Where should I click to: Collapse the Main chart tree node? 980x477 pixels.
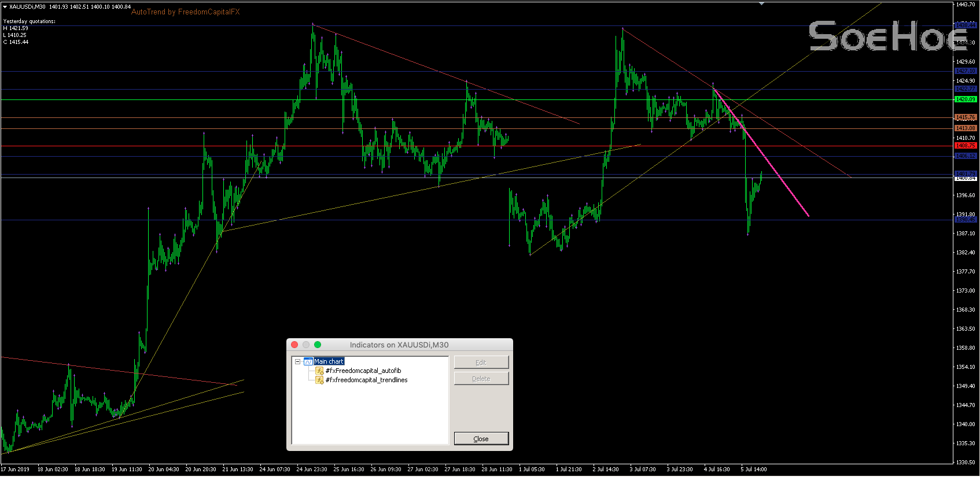297,362
